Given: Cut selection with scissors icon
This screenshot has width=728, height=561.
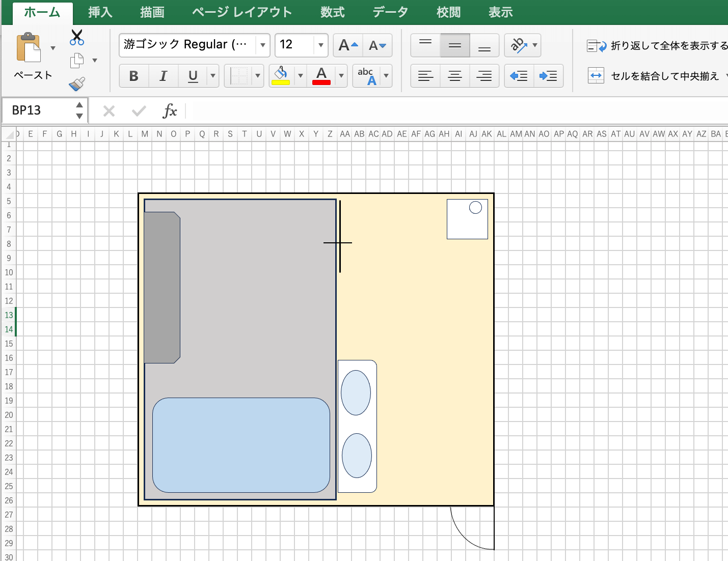Looking at the screenshot, I should pos(77,37).
